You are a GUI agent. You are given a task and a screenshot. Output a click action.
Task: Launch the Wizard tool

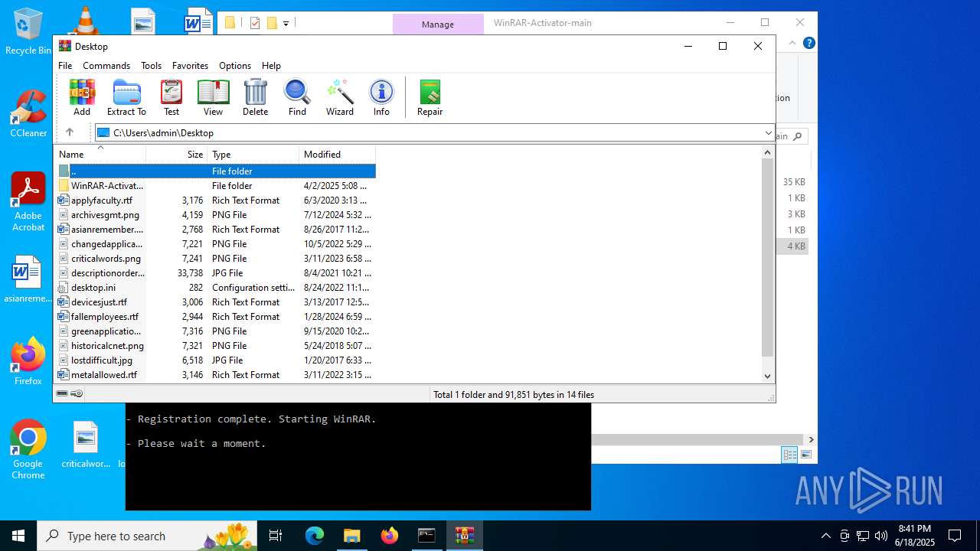[x=340, y=98]
